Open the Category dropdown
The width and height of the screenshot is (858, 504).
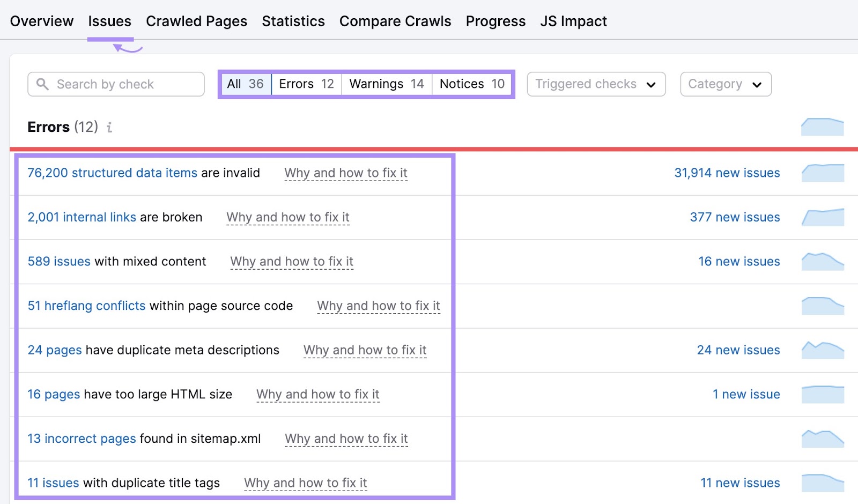(725, 84)
